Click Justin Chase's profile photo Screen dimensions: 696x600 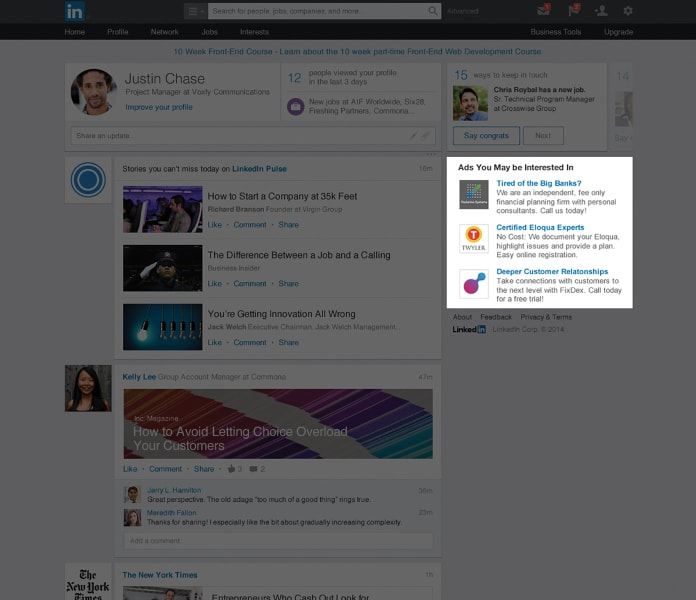94,92
